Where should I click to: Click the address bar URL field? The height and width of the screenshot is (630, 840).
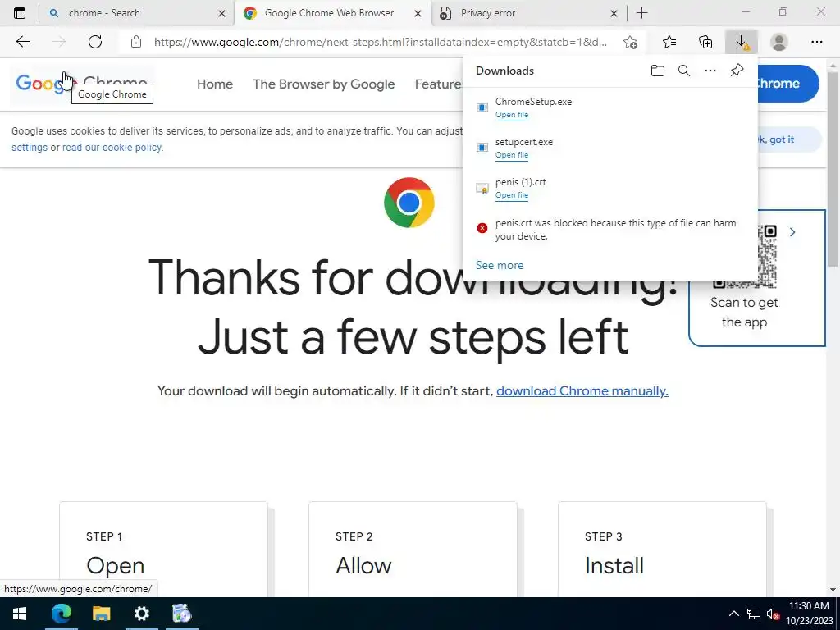click(381, 42)
